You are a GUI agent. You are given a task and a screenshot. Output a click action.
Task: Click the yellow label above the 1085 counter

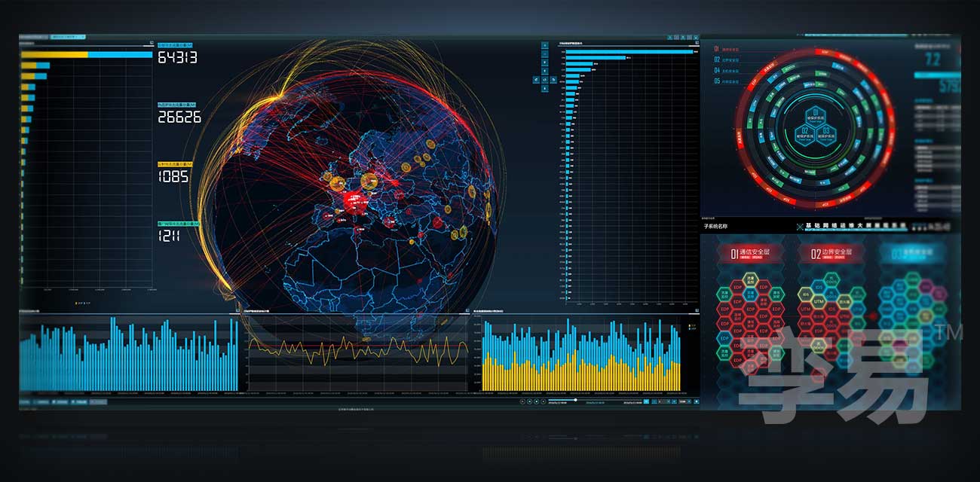pyautogui.click(x=173, y=163)
